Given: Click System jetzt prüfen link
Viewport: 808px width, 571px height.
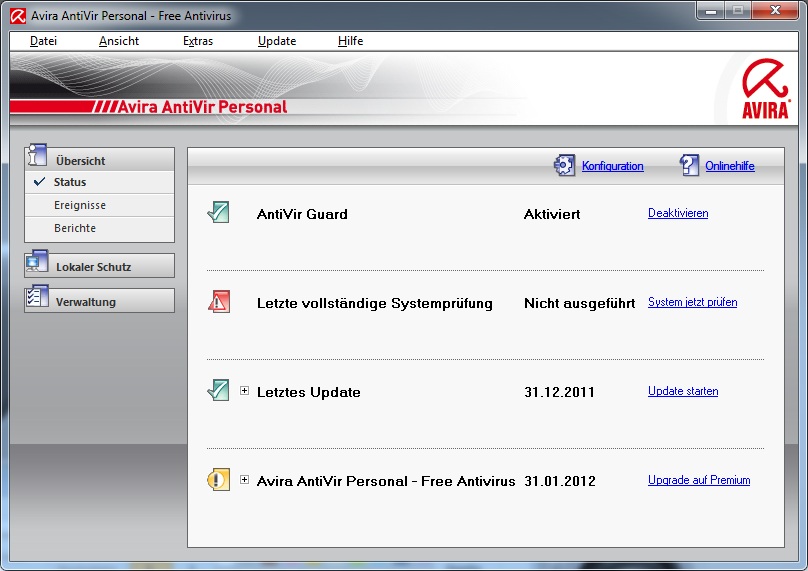Looking at the screenshot, I should point(692,302).
